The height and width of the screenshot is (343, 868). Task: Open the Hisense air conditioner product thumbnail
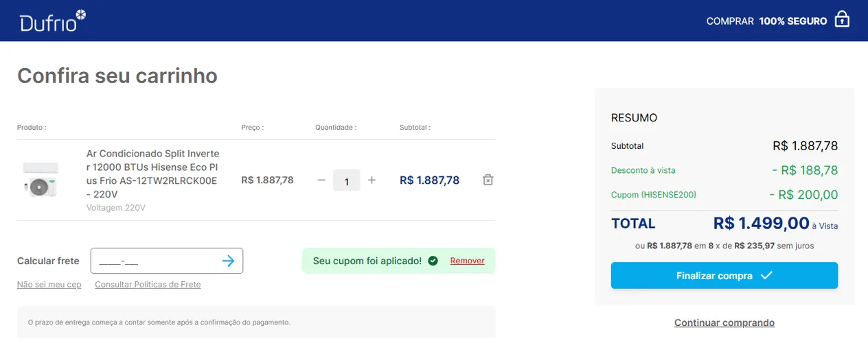click(x=41, y=180)
